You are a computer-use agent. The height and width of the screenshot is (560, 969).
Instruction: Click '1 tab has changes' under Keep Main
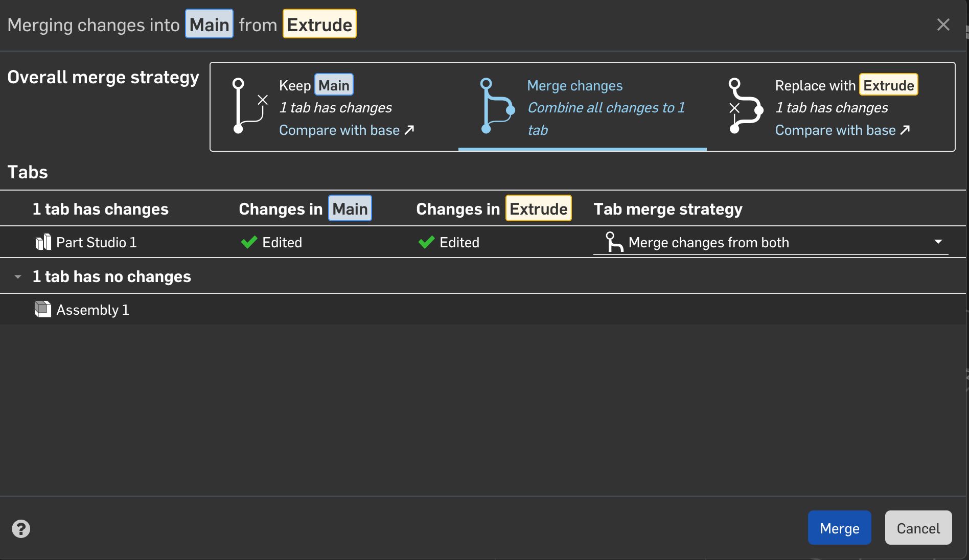pos(335,108)
